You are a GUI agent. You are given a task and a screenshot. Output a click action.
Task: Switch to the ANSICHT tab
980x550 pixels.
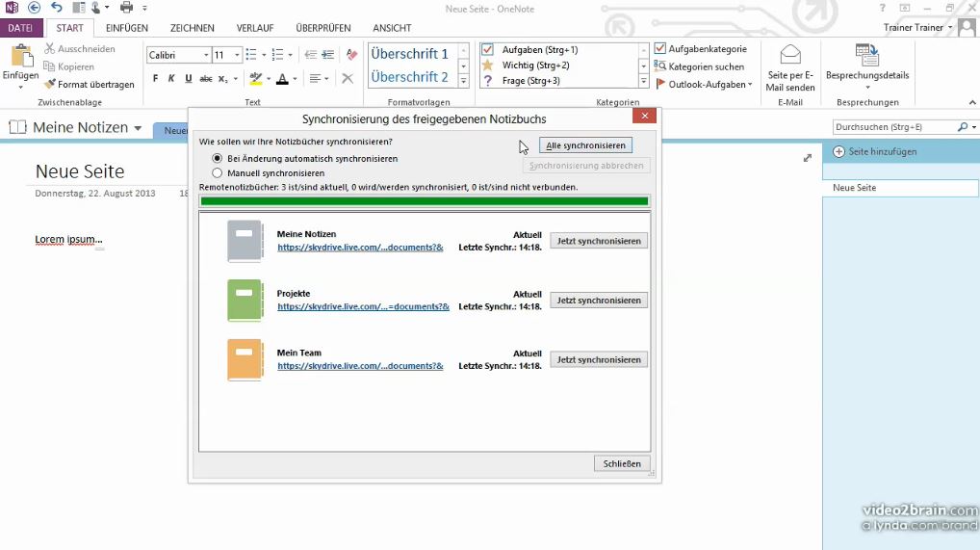coord(392,28)
